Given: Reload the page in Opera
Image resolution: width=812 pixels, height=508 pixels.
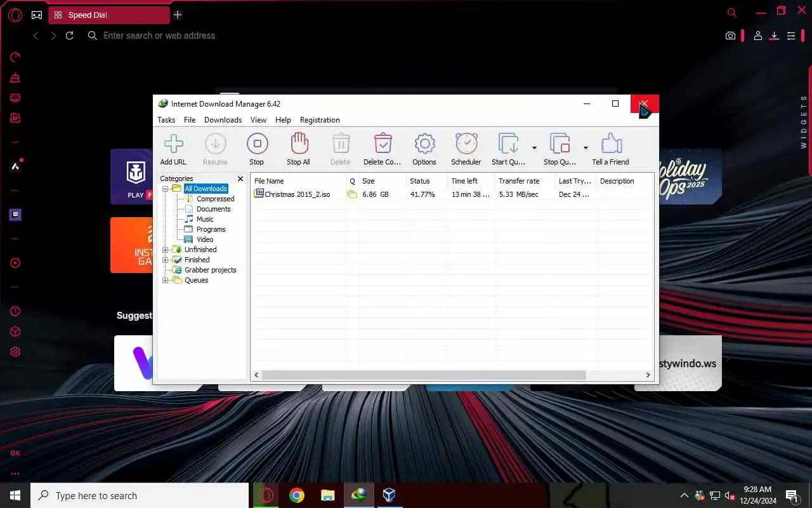Looking at the screenshot, I should pyautogui.click(x=70, y=36).
